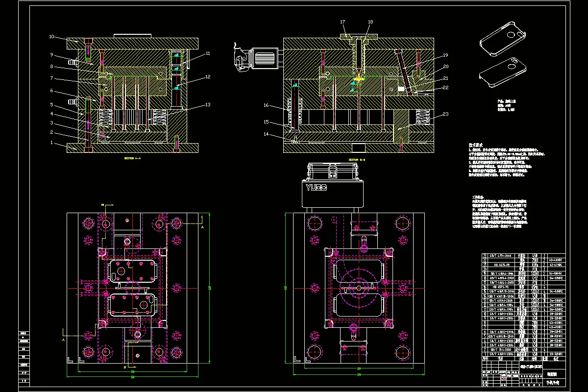Click the upper phone case 3D sketch
The width and height of the screenshot is (588, 392).
pyautogui.click(x=503, y=40)
